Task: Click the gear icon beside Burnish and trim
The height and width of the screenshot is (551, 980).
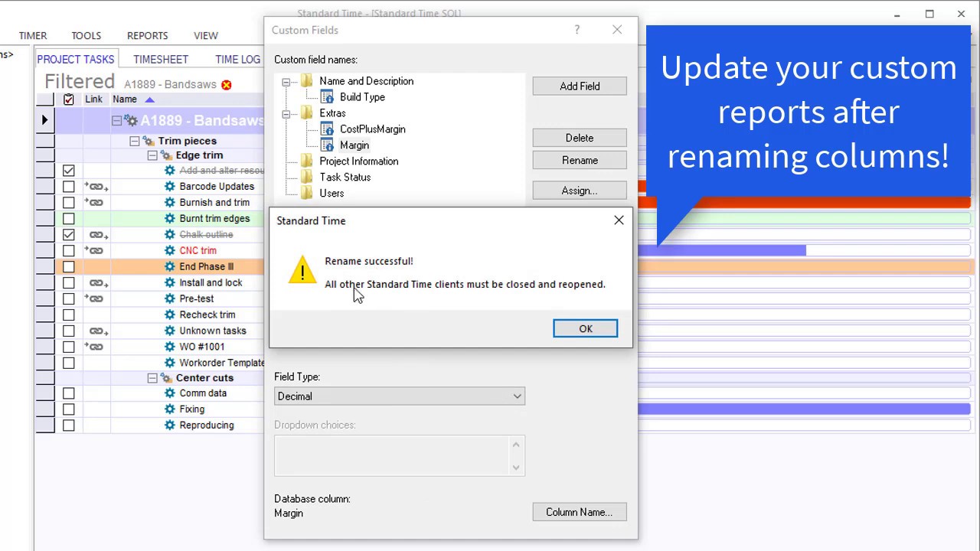Action: coord(170,203)
